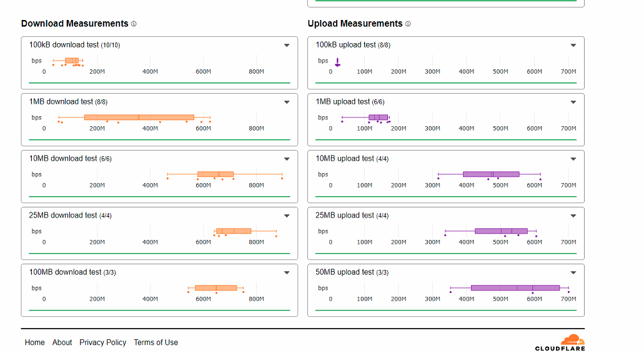Open the 100MB download test dropdown
Image resolution: width=644 pixels, height=353 pixels.
click(x=287, y=272)
